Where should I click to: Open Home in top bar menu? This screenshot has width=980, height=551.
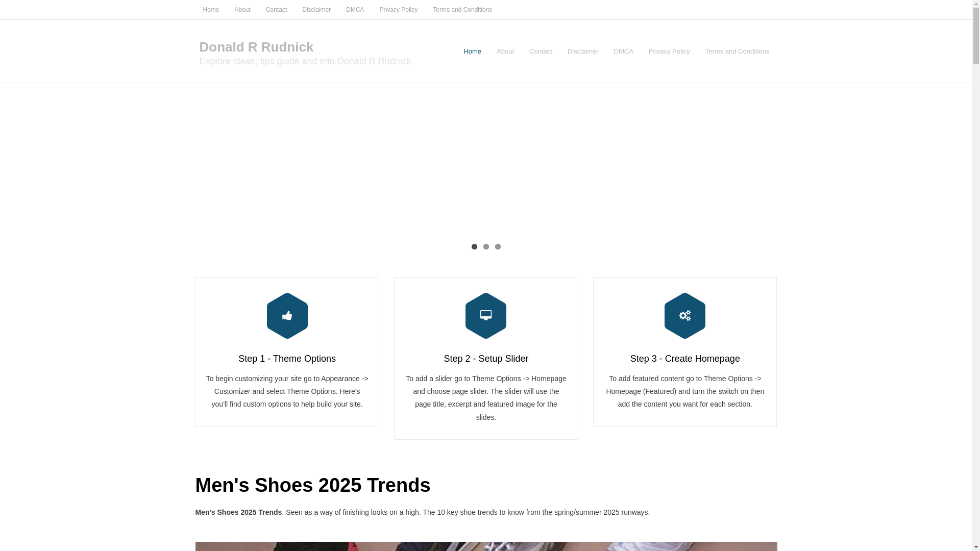211,10
